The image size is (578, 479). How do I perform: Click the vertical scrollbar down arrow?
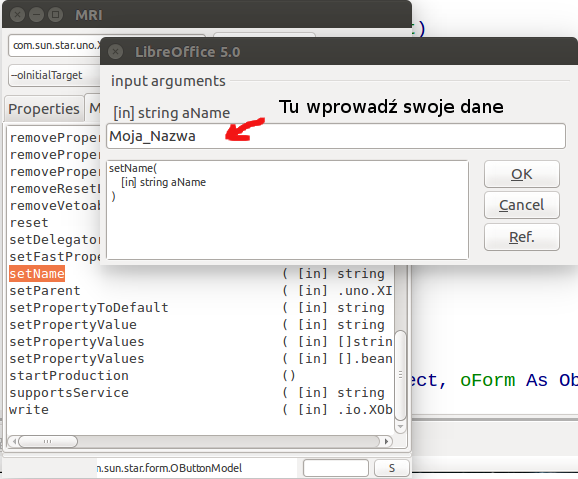(x=400, y=427)
